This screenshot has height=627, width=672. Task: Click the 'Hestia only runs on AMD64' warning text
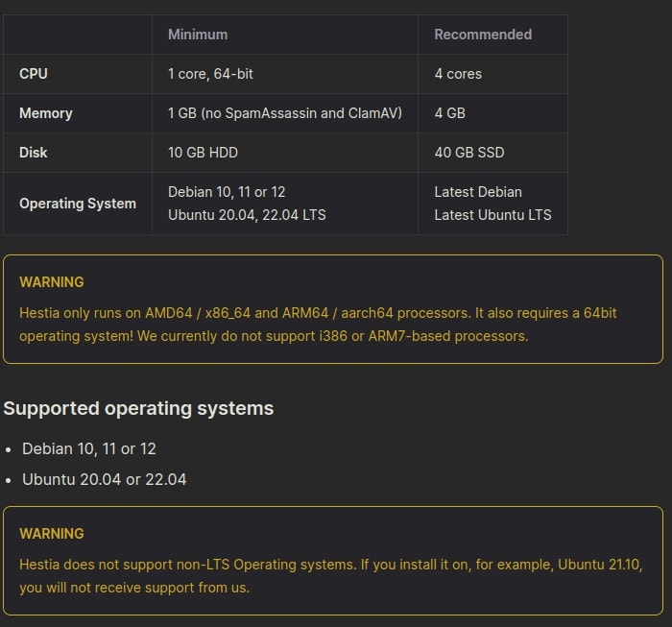pyautogui.click(x=318, y=325)
